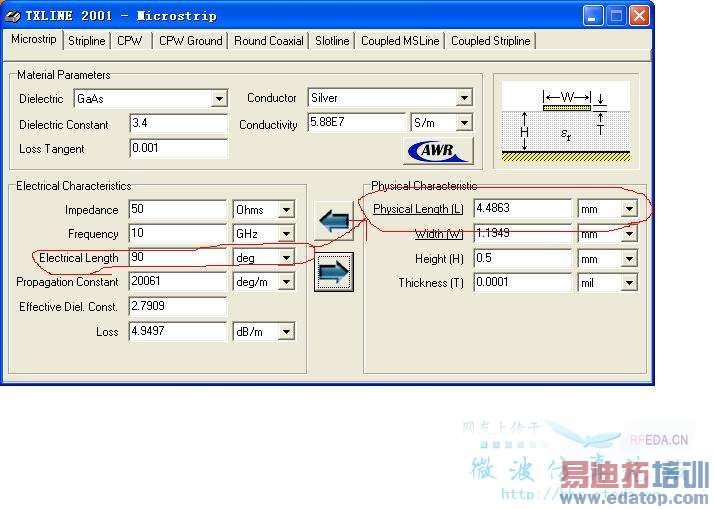Click the Electrical Length field showing 90
The image size is (714, 509).
(178, 258)
